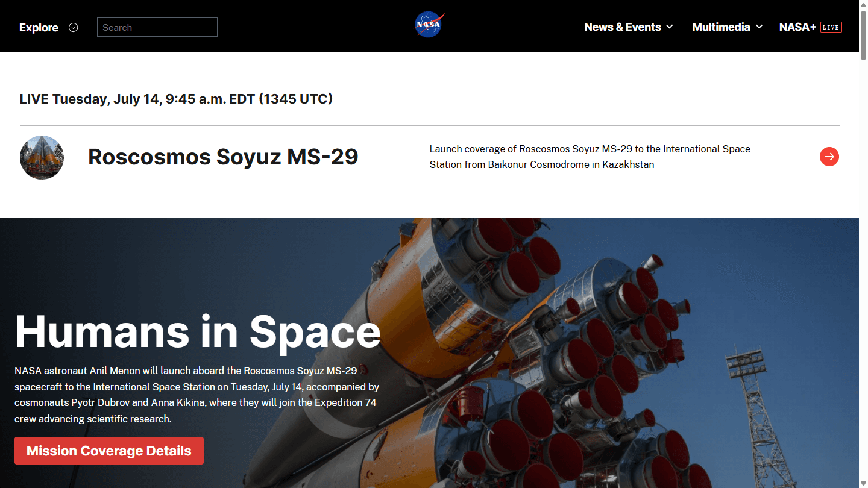Focus the Search input field
Screen dimensions: 868x488
click(157, 27)
